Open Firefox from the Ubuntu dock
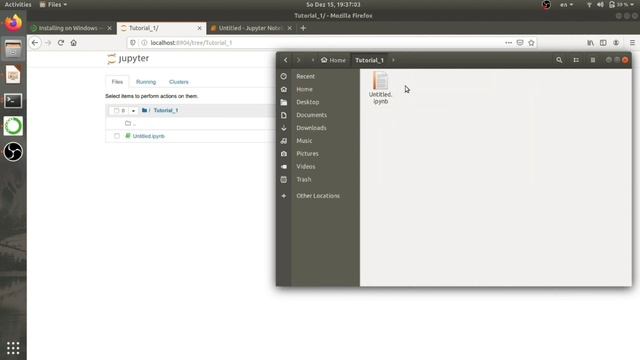This screenshot has height=360, width=640. [x=13, y=23]
